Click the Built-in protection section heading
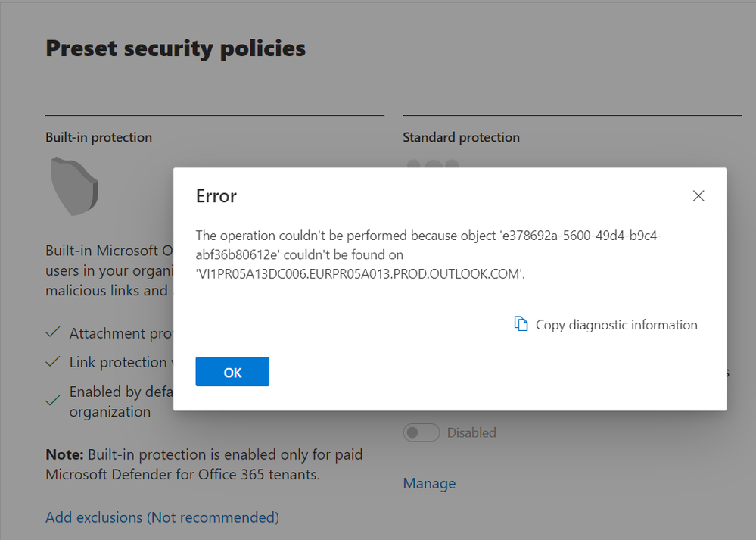This screenshot has width=756, height=540. tap(98, 137)
